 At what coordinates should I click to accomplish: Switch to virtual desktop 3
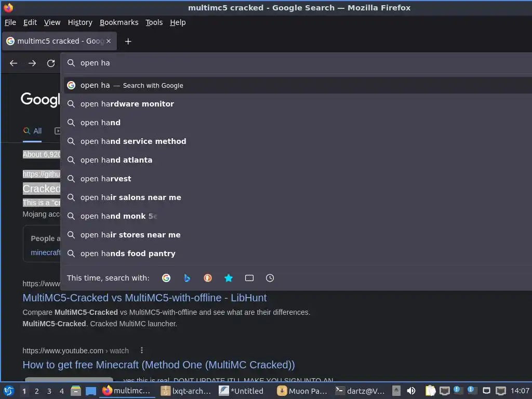[49, 391]
